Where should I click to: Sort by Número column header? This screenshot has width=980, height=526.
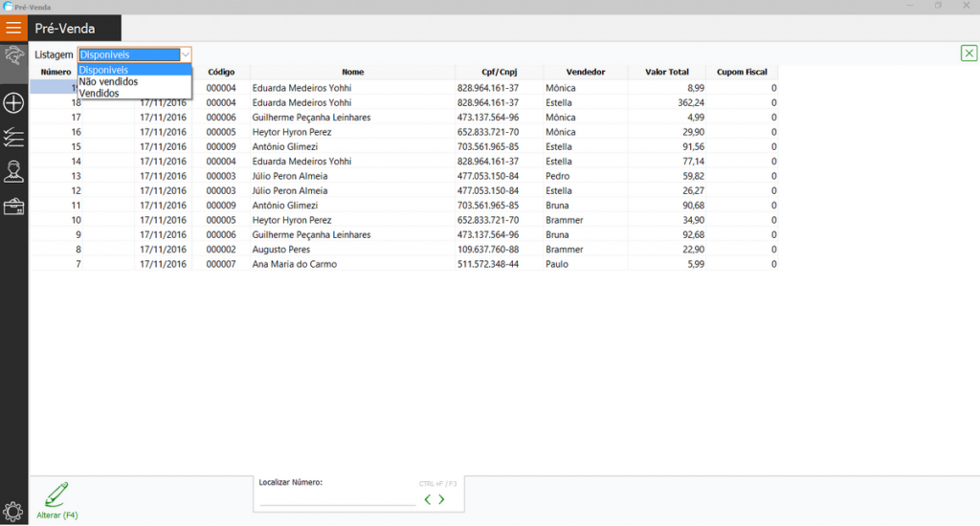tap(56, 72)
